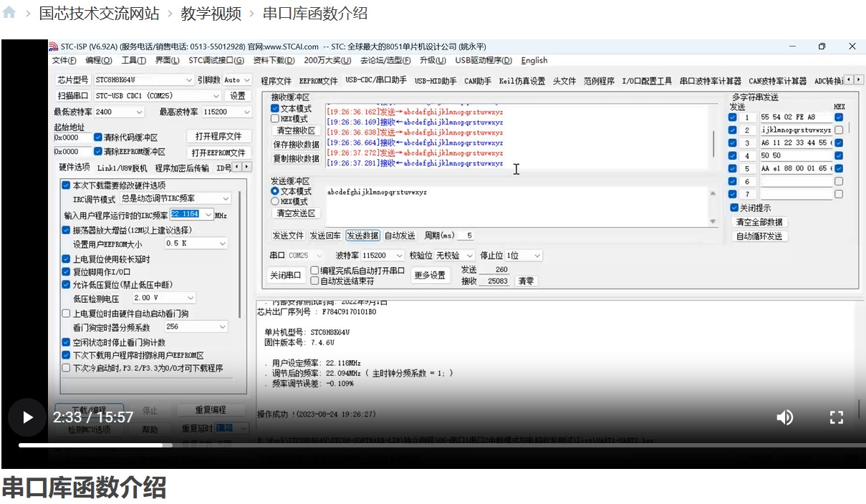Uncheck 清除EEPROM缓冲区 checkbox

click(x=98, y=152)
